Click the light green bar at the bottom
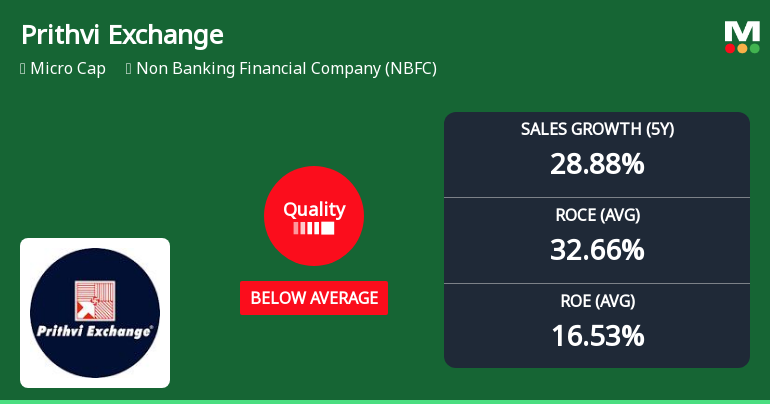The height and width of the screenshot is (404, 770). [385, 401]
